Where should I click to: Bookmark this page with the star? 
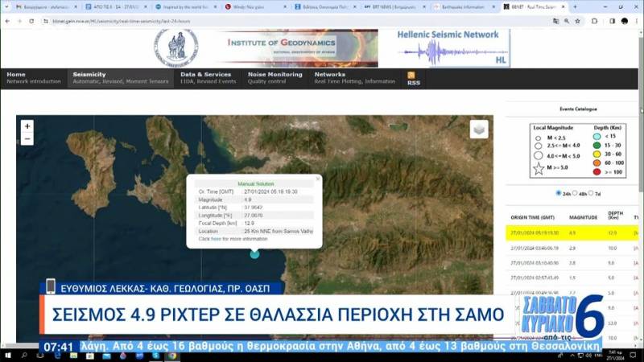(577, 21)
